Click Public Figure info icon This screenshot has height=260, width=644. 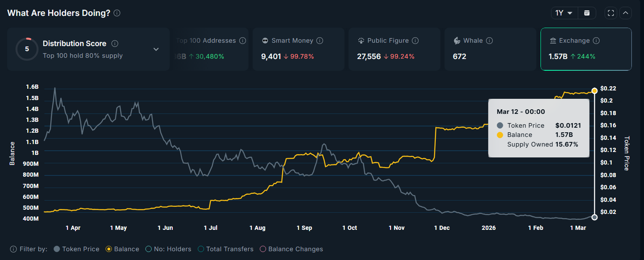415,41
